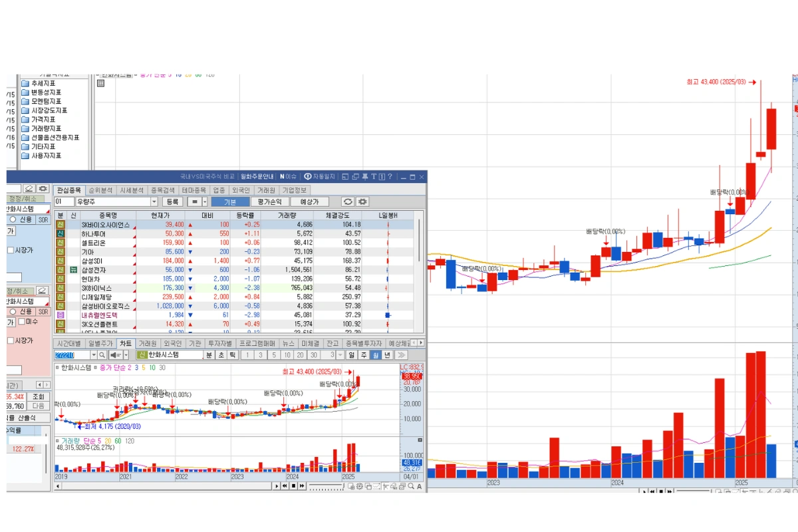Click the speaker sound icon beside stock code
This screenshot has height=532, width=798.
(113, 355)
